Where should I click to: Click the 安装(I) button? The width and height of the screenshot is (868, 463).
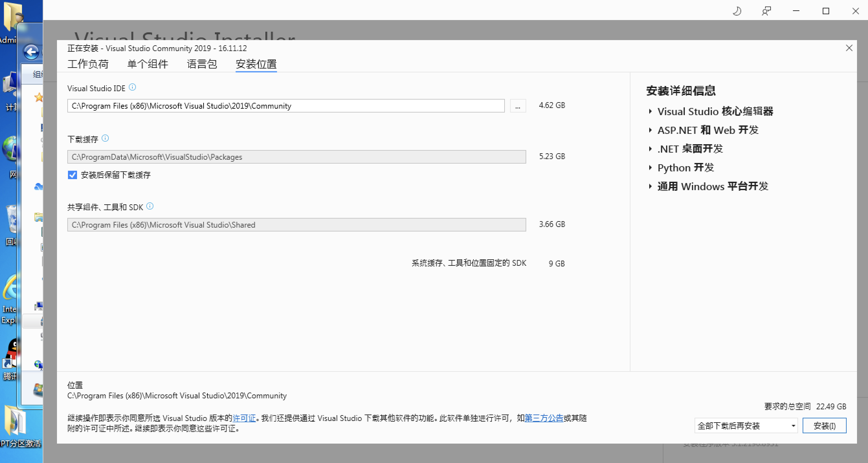[824, 426]
